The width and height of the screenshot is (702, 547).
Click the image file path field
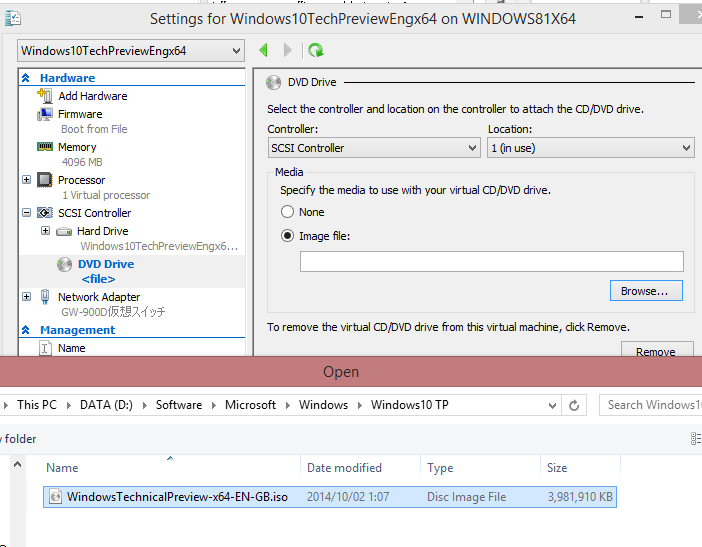(x=492, y=261)
